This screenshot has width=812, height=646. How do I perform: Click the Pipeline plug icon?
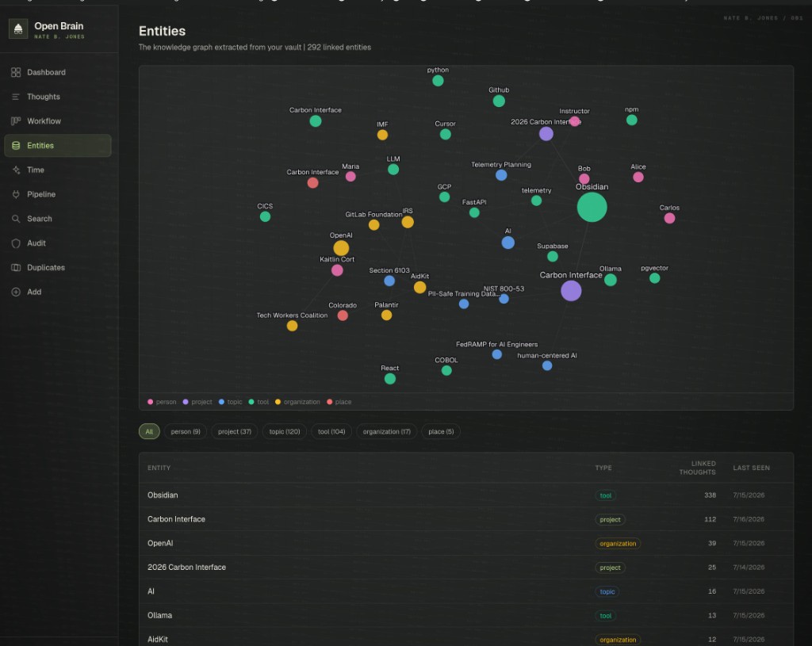click(16, 194)
